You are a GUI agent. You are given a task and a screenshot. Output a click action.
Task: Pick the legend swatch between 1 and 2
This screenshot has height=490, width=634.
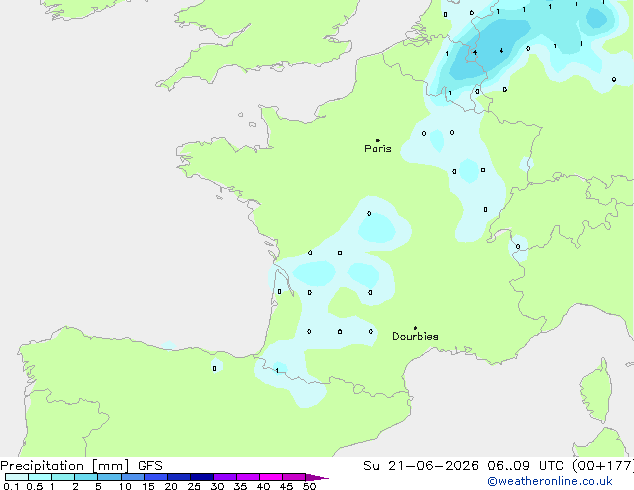pos(63,477)
